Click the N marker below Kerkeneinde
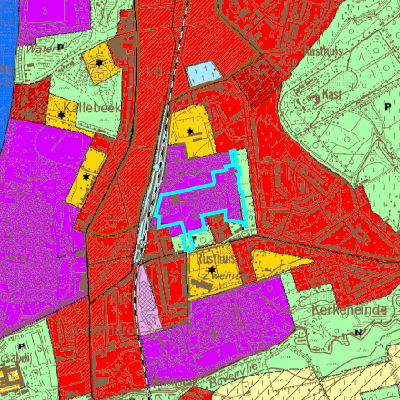400x400 pixels. (358, 332)
